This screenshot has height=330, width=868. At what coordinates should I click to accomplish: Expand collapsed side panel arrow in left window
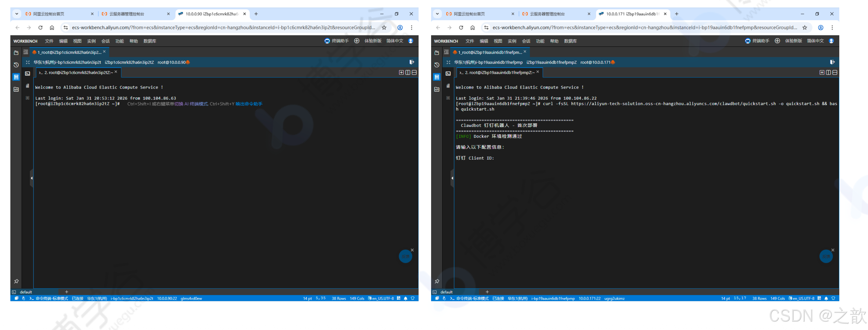32,178
